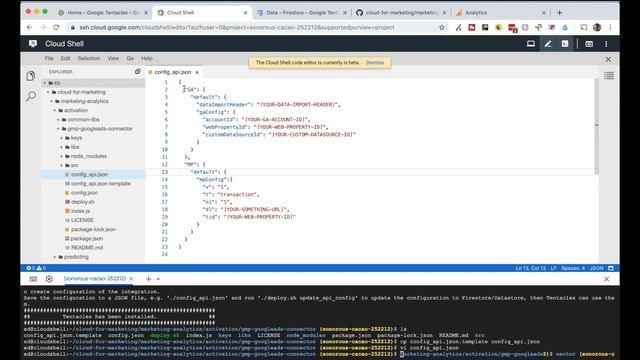The width and height of the screenshot is (640, 360).
Task: Open the Selection menu
Action: coord(89,58)
